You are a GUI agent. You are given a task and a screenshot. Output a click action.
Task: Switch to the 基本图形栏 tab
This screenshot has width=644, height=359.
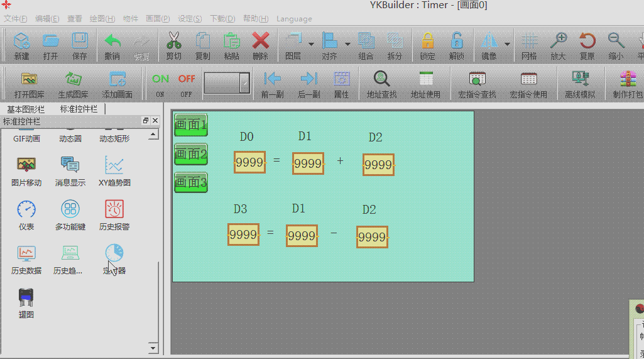click(x=26, y=109)
